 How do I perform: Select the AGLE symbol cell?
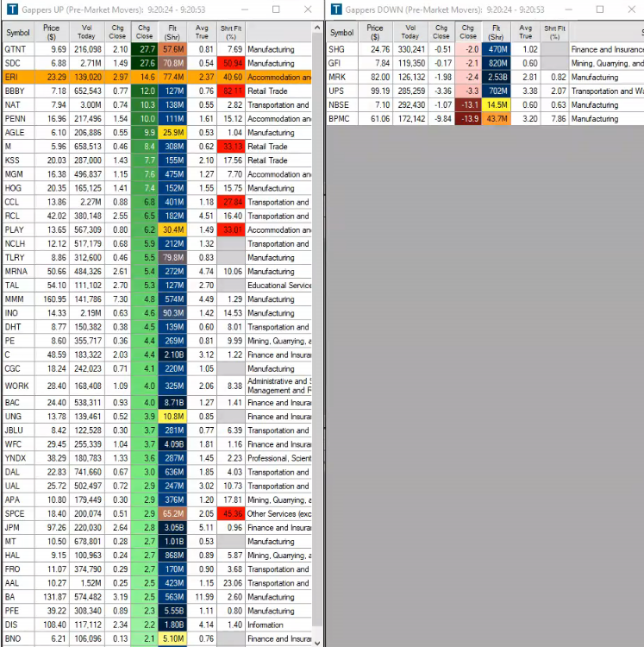tap(18, 133)
